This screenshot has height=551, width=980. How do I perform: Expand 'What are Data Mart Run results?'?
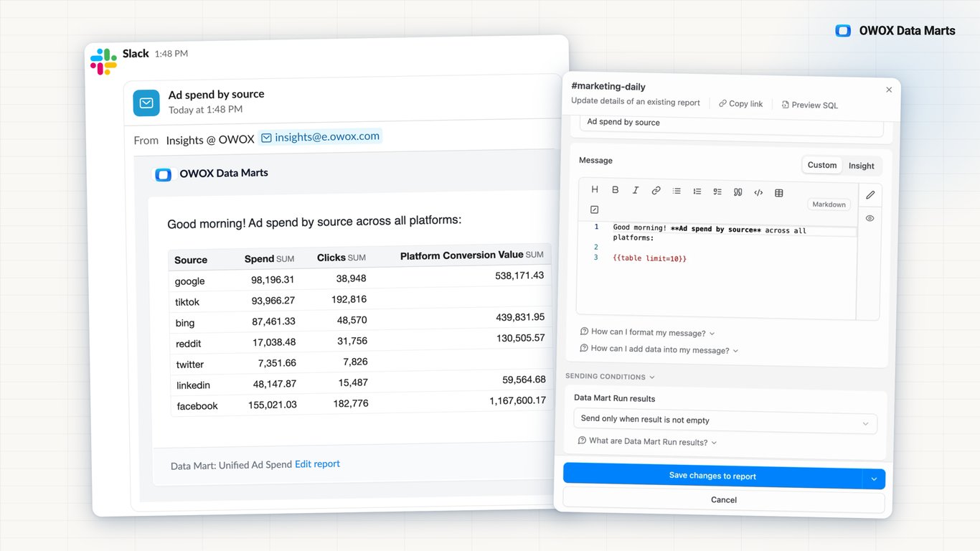pos(648,442)
